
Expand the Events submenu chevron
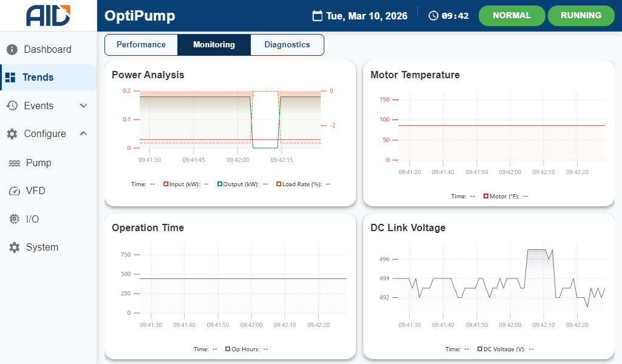coord(84,106)
